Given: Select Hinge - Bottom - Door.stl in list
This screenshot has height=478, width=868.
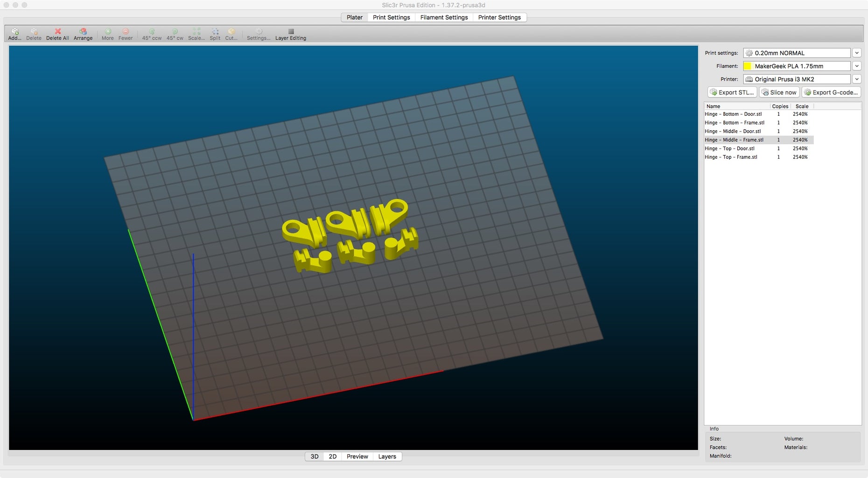Looking at the screenshot, I should (x=759, y=114).
